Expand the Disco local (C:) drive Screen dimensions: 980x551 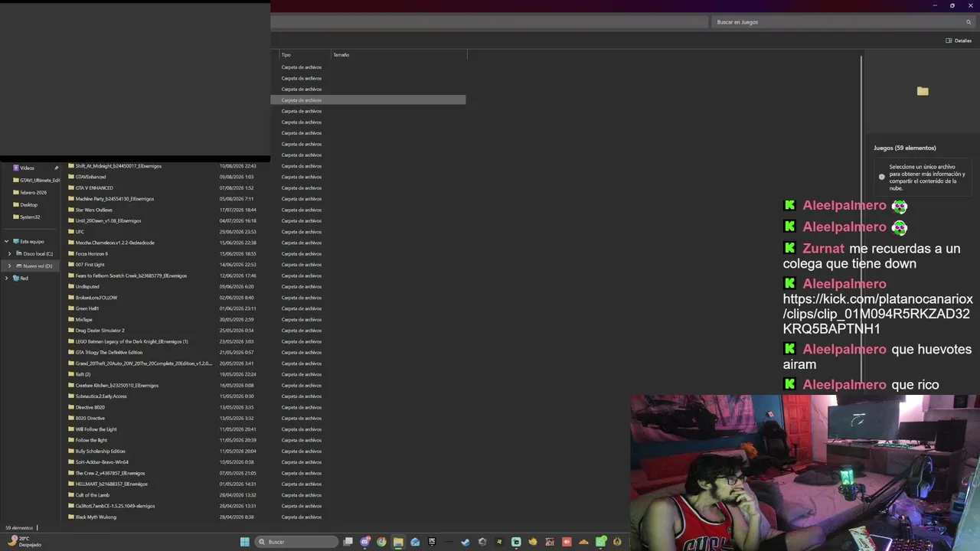tap(9, 253)
